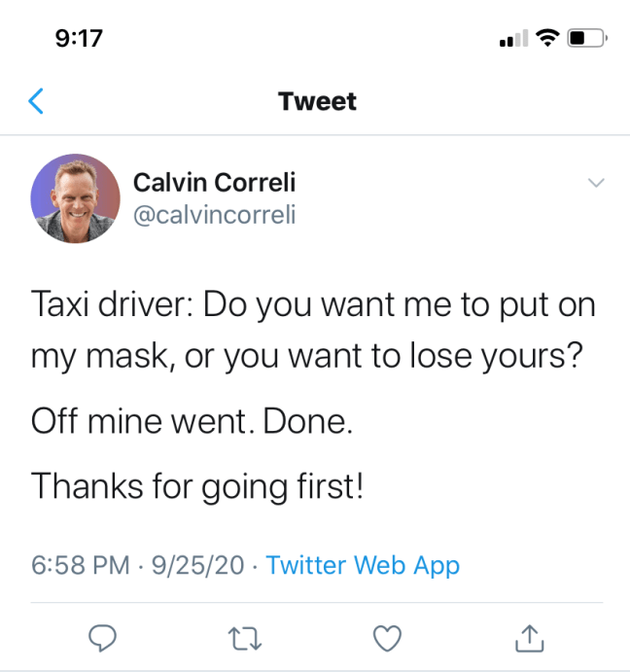
Task: Open the Twitter Web App source link
Action: click(x=363, y=564)
